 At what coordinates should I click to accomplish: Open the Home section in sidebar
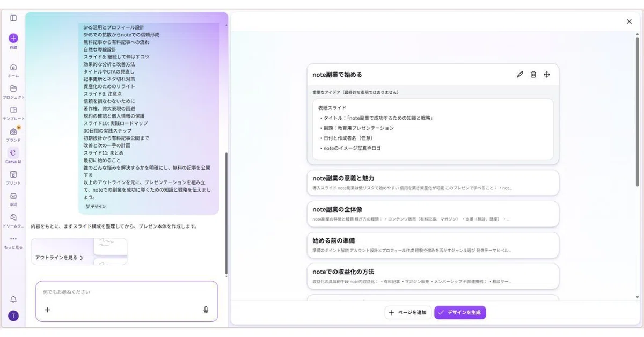[13, 70]
